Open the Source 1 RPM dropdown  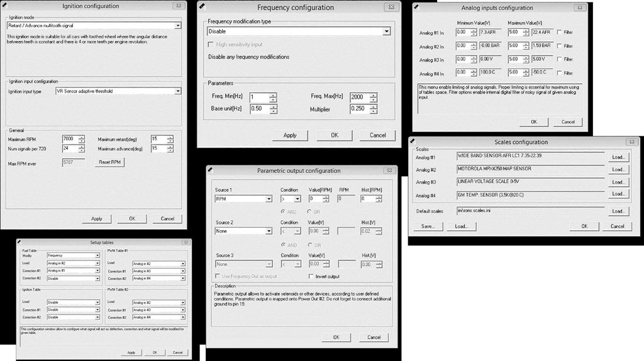[x=268, y=199]
